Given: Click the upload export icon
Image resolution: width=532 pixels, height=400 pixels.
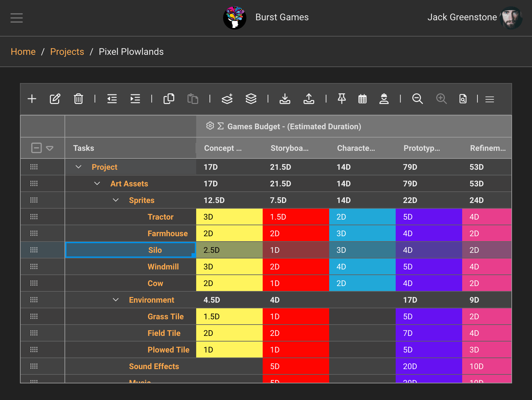Looking at the screenshot, I should coord(309,99).
